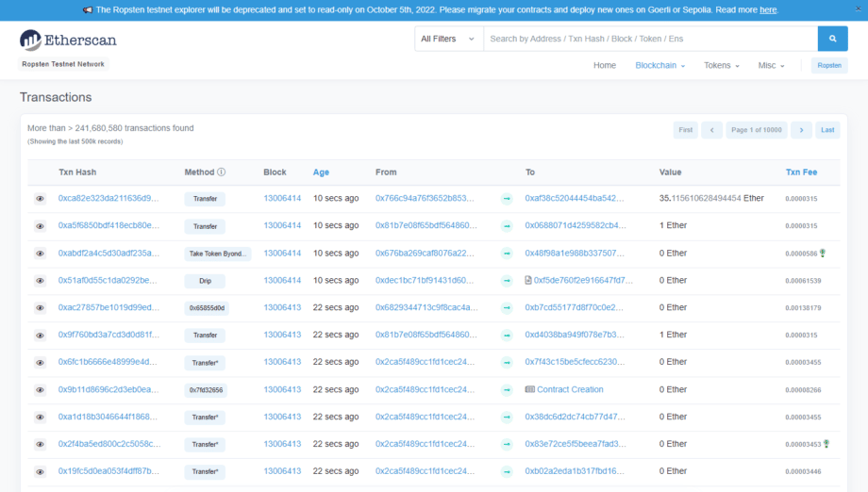The height and width of the screenshot is (492, 868).
Task: Open transaction hash 0x51af0d55c1da0292be
Action: [x=108, y=280]
